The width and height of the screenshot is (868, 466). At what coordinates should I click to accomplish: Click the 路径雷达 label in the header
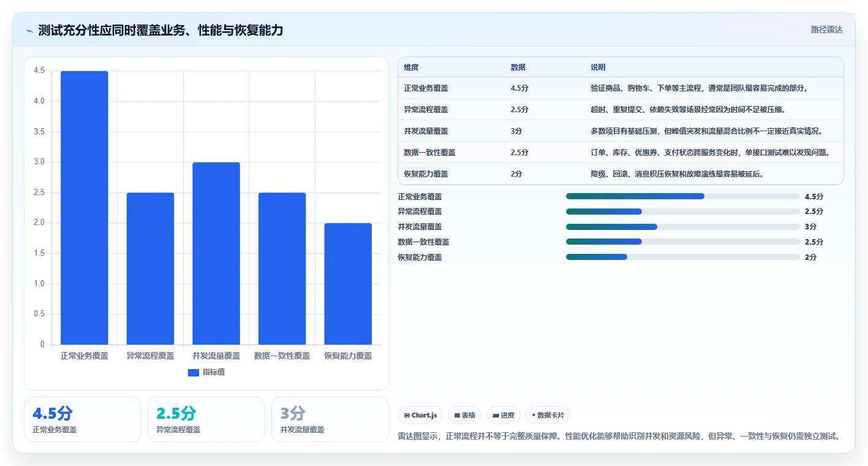click(827, 29)
